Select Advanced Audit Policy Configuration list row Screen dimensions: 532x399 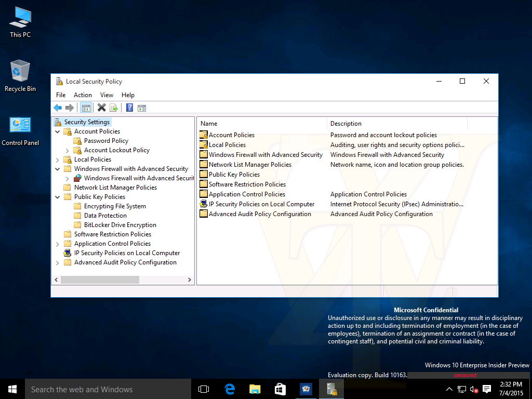260,214
